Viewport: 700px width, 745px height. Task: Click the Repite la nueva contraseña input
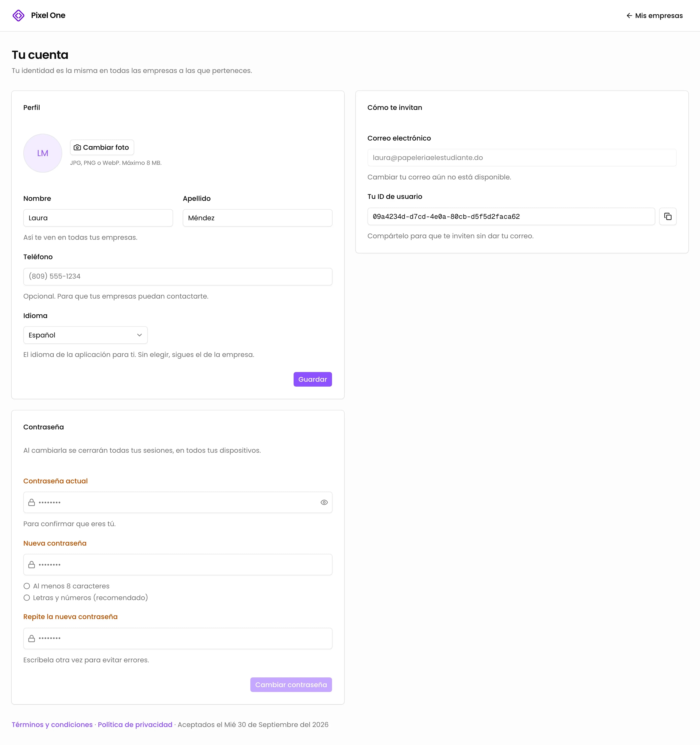[x=177, y=638]
